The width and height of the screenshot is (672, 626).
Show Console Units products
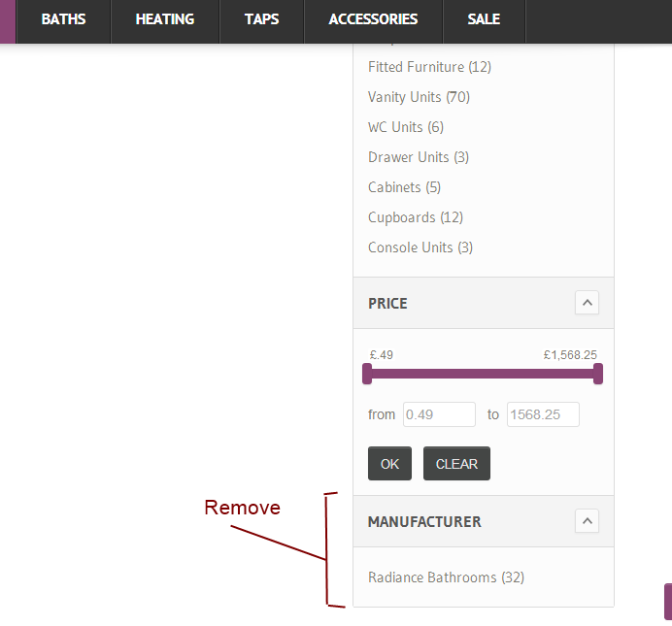[410, 247]
